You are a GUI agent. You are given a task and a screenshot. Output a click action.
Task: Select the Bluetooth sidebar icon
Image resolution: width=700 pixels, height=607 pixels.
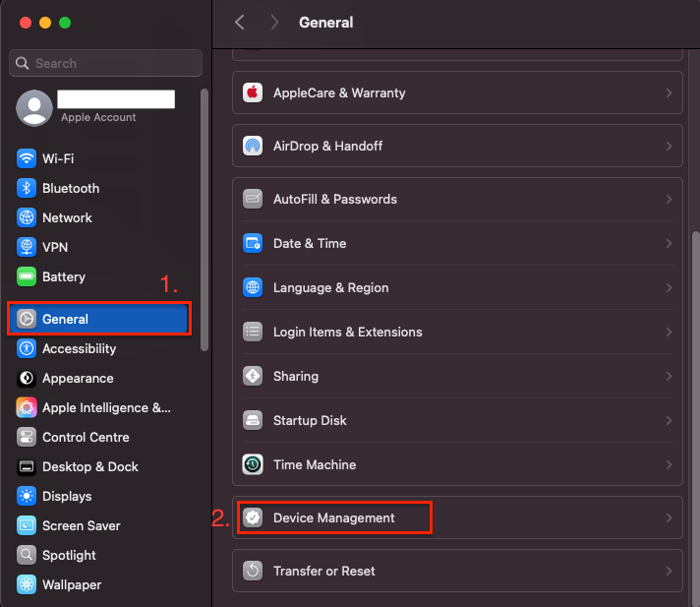[26, 188]
